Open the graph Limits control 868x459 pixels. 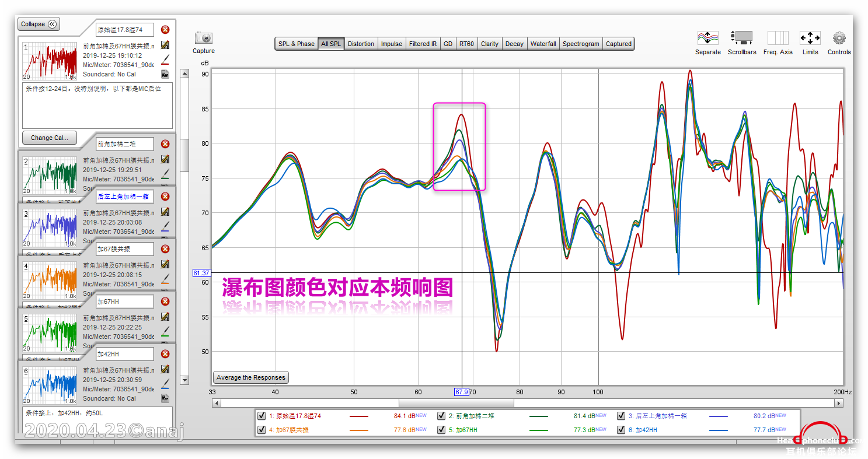pyautogui.click(x=810, y=38)
